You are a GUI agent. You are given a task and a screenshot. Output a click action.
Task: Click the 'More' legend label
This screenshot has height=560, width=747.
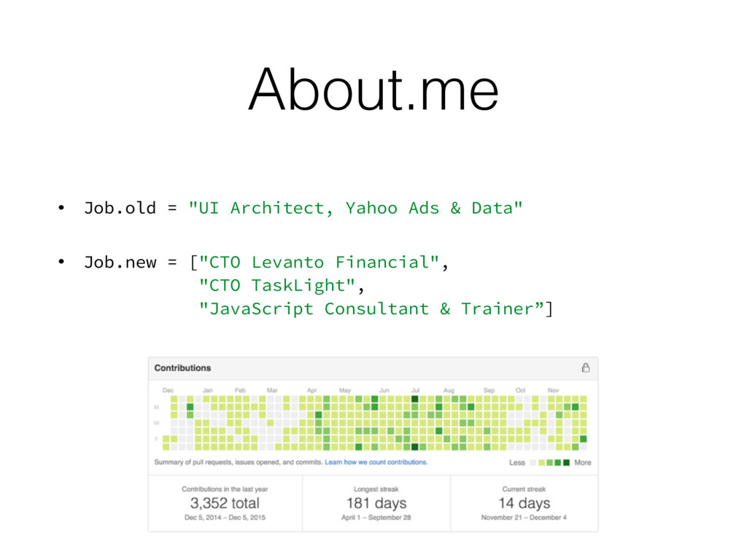pyautogui.click(x=583, y=462)
